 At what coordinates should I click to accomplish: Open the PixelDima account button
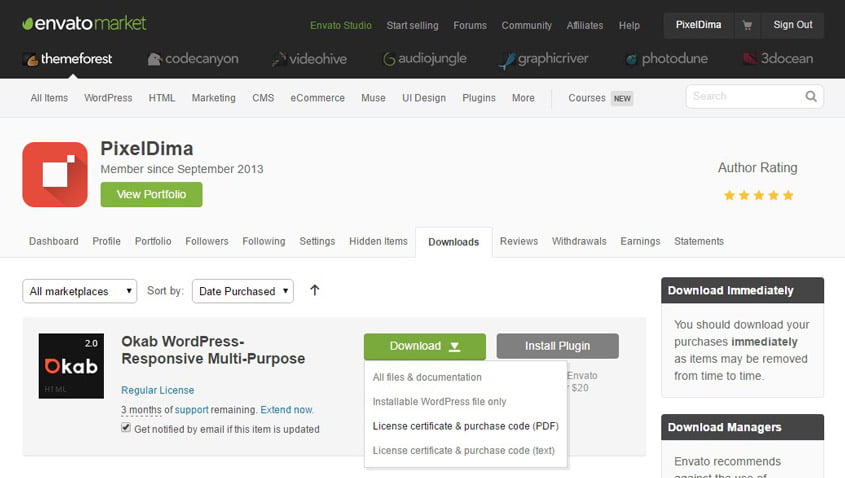point(698,25)
